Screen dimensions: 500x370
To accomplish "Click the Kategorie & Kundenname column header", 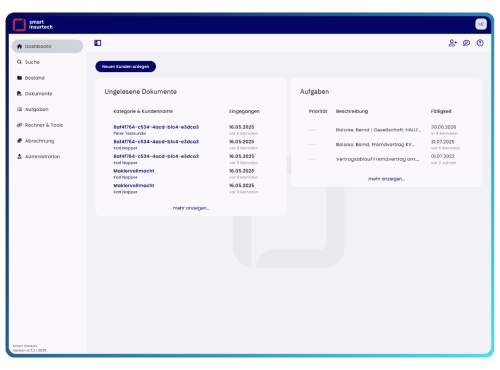I will 143,111.
